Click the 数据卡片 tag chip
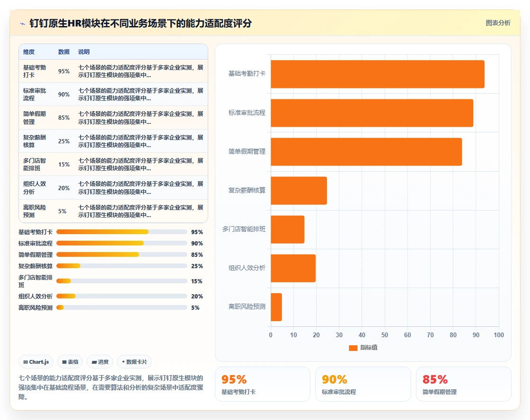 click(134, 362)
